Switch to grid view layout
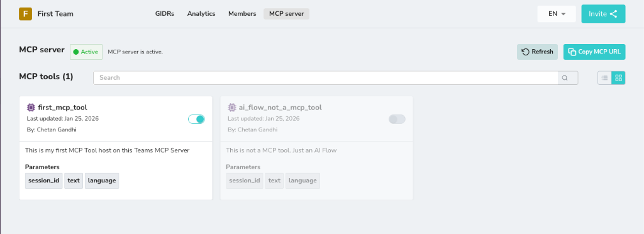Viewport: 644px width, 234px height. pyautogui.click(x=619, y=77)
